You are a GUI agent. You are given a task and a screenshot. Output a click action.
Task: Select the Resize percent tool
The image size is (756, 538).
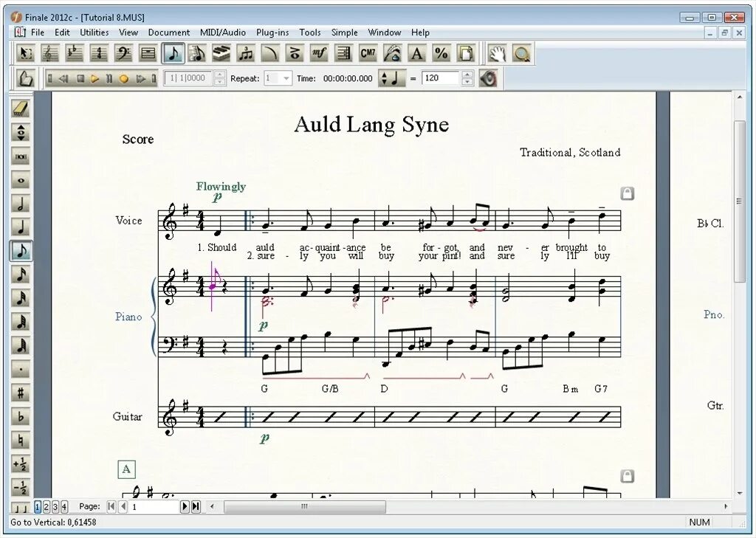point(441,53)
